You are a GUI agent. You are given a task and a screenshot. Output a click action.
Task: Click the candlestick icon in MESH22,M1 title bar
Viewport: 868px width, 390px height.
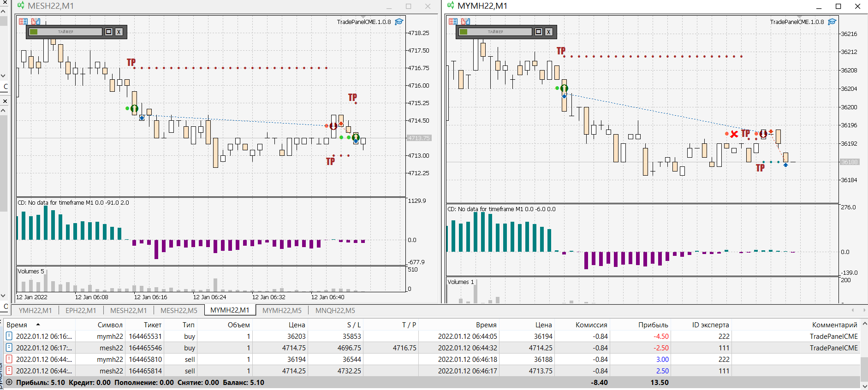pyautogui.click(x=21, y=6)
